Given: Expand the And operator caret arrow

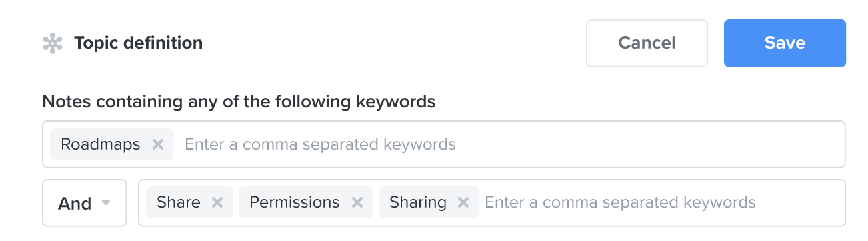Looking at the screenshot, I should point(105,203).
